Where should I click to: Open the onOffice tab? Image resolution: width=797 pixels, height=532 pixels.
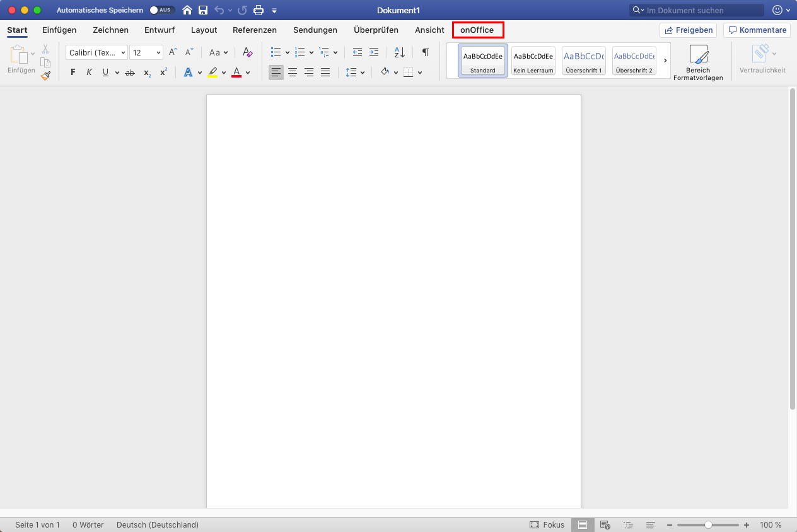point(477,30)
